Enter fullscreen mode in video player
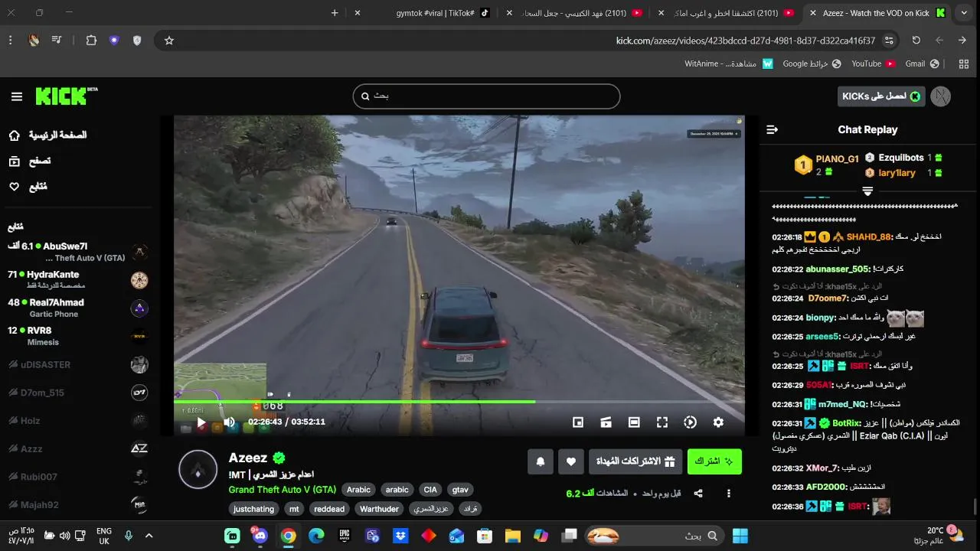The width and height of the screenshot is (980, 551). [x=662, y=422]
